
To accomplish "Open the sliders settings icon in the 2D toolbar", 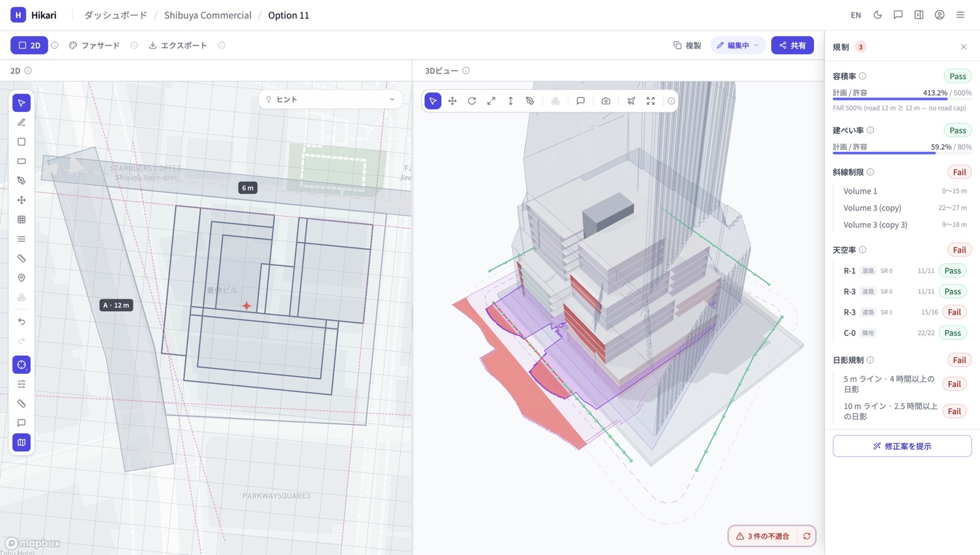I will coord(21,384).
